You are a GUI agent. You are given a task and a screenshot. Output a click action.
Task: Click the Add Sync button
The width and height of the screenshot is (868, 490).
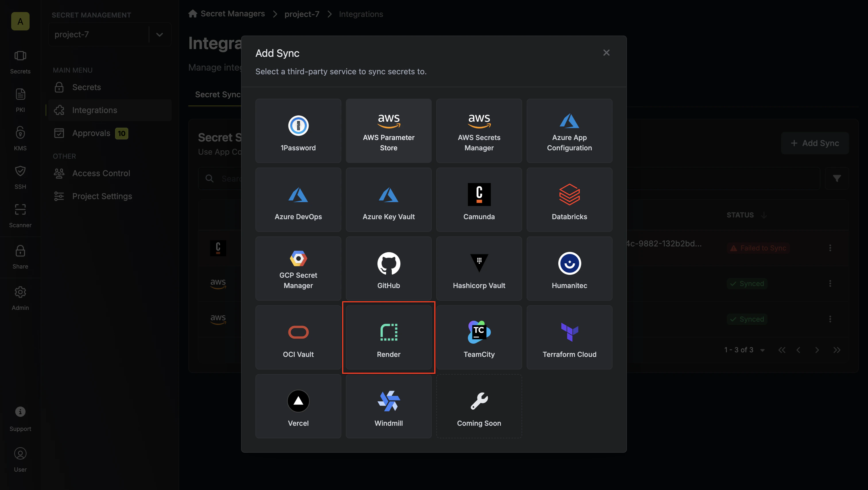[x=814, y=143]
